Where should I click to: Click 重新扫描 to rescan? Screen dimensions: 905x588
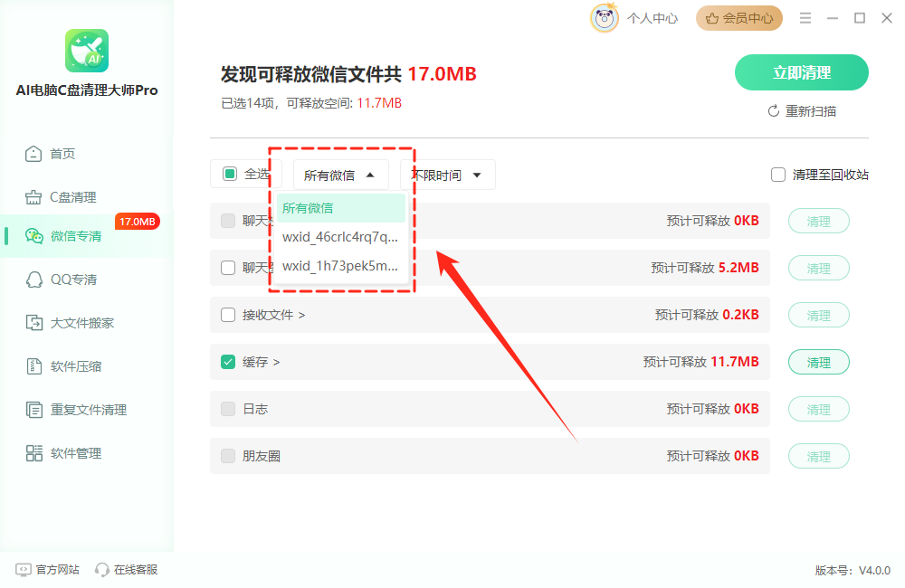pyautogui.click(x=802, y=111)
